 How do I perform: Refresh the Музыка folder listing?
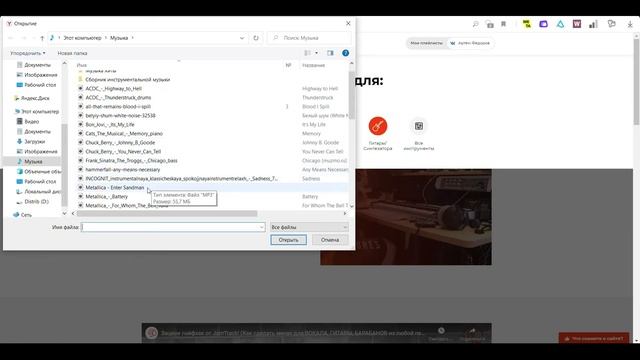click(256, 38)
